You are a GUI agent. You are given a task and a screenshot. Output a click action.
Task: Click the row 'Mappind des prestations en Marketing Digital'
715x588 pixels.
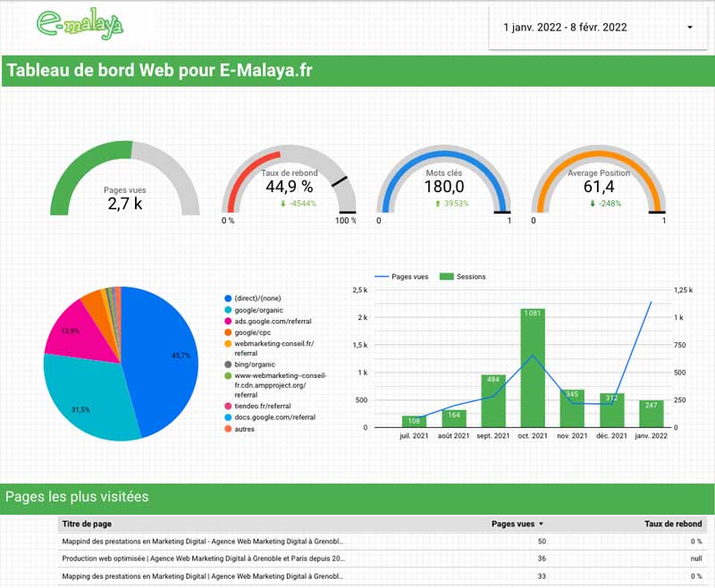383,542
